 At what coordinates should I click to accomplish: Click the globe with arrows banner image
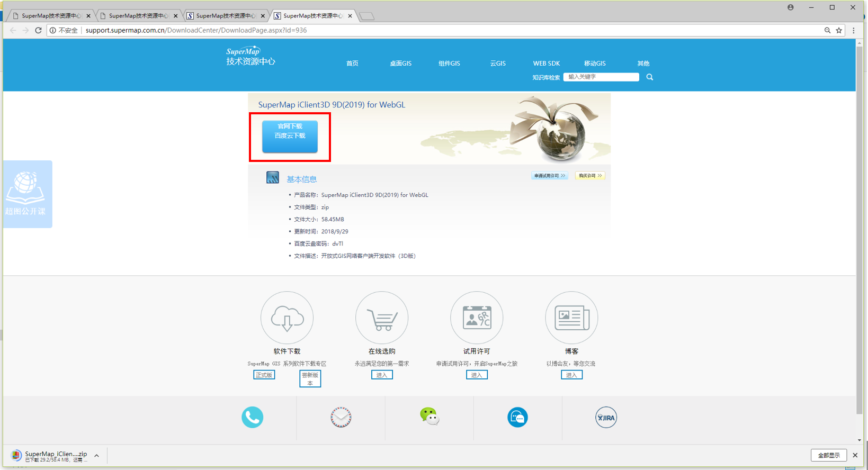553,129
